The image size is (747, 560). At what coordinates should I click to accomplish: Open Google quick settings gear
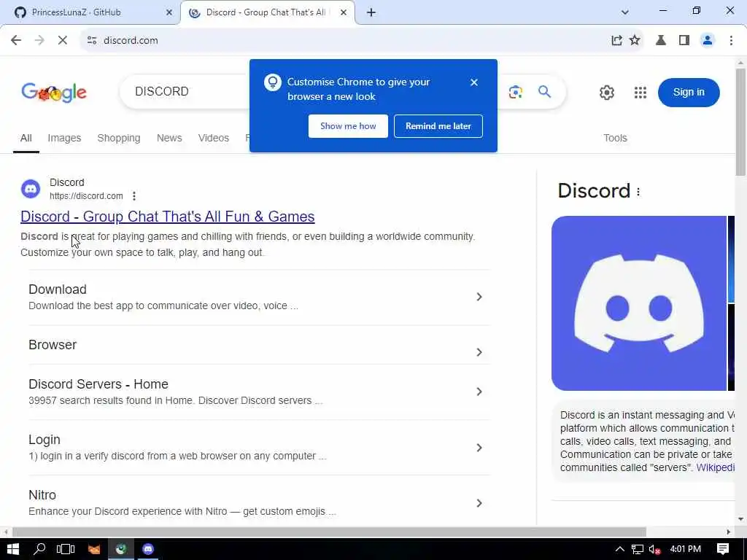pyautogui.click(x=606, y=93)
